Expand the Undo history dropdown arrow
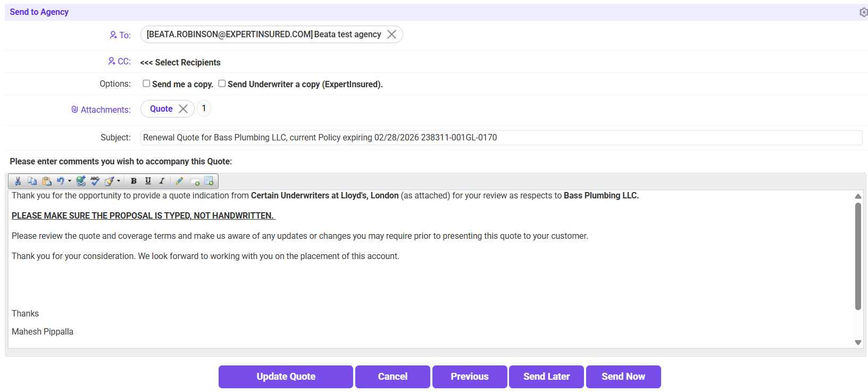Screen dimensions: 868x392 point(69,181)
